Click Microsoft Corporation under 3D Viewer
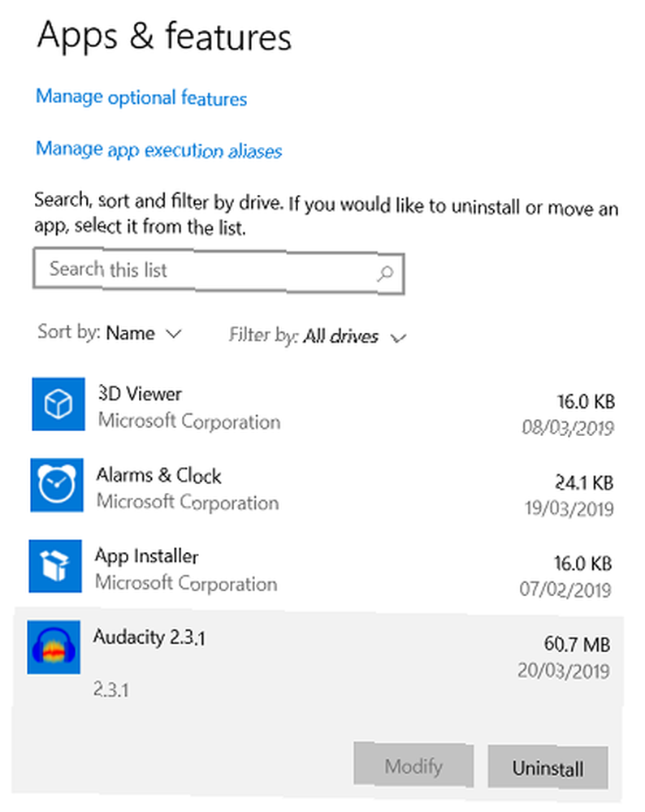This screenshot has height=812, width=645. click(189, 421)
